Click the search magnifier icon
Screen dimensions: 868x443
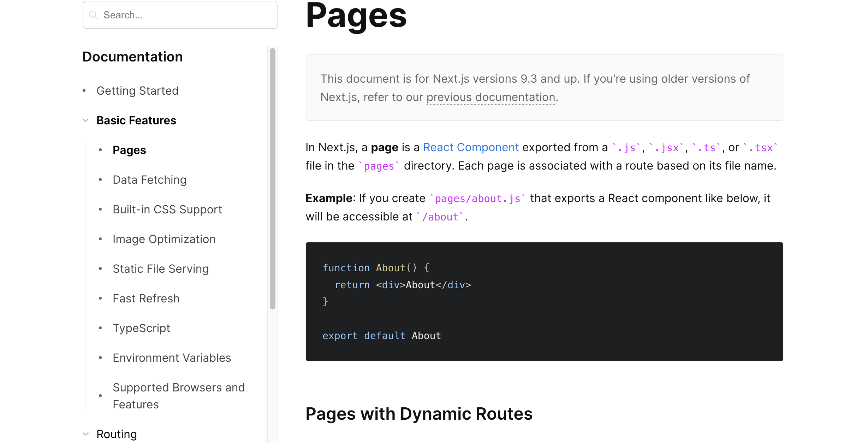point(93,15)
